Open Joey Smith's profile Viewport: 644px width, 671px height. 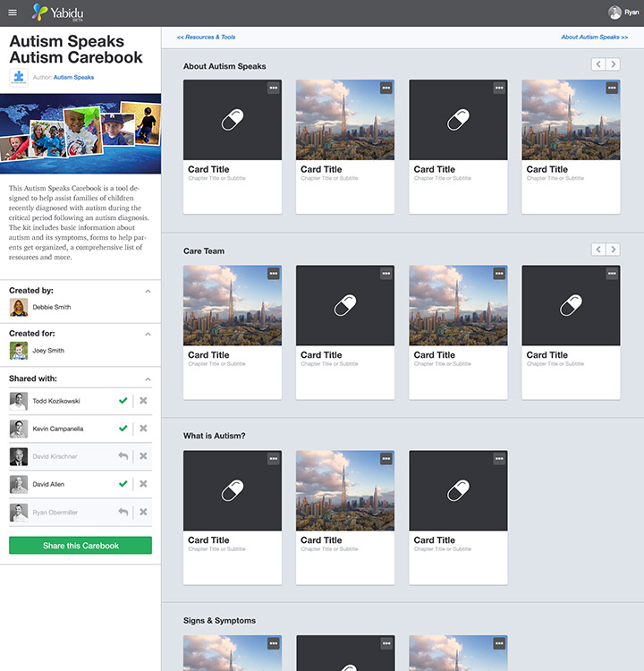(48, 351)
